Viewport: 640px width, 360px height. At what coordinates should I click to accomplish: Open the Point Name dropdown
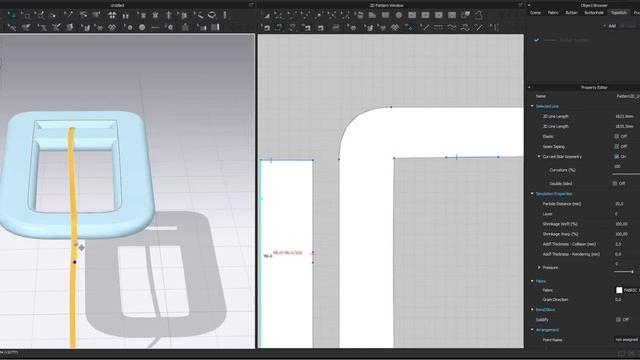click(x=627, y=340)
